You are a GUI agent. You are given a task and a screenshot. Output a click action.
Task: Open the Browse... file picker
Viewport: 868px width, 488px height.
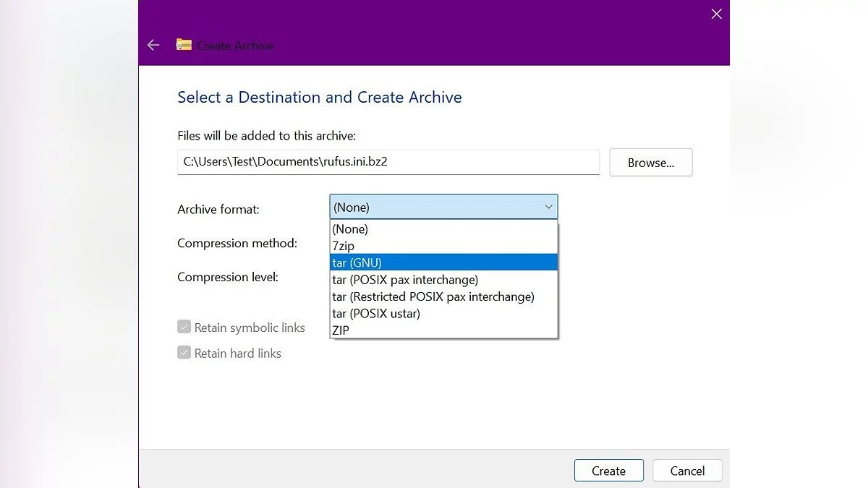tap(650, 163)
